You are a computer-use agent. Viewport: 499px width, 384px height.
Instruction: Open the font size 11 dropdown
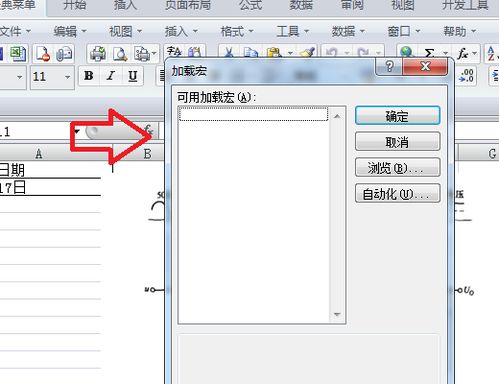click(x=67, y=77)
